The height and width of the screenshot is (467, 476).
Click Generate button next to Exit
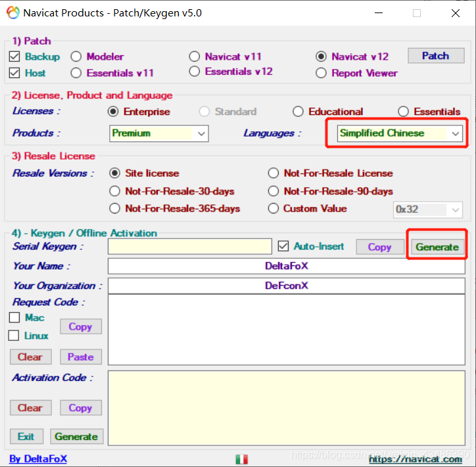pyautogui.click(x=76, y=437)
